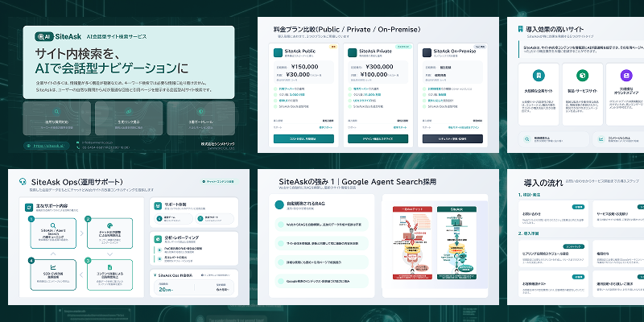Click the icon beside サポート体制 heading

[x=158, y=206]
